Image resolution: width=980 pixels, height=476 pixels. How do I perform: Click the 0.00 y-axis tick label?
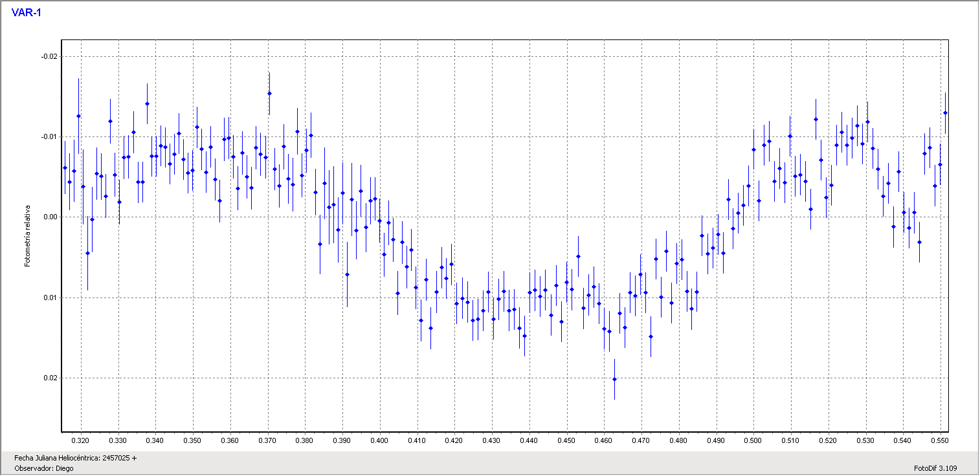pos(50,217)
